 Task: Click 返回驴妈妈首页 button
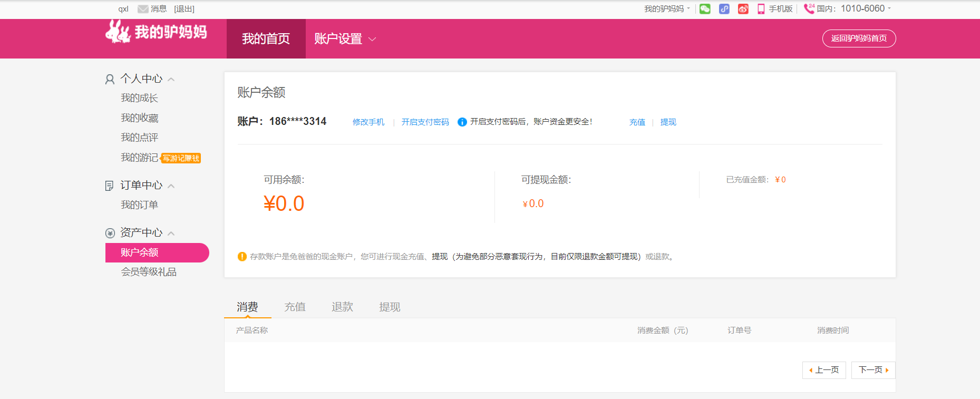[859, 38]
